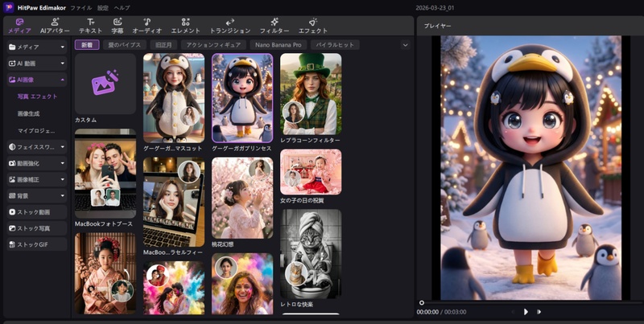
Task: Choose the kimono girl effect thumbnail
Action: (105, 273)
